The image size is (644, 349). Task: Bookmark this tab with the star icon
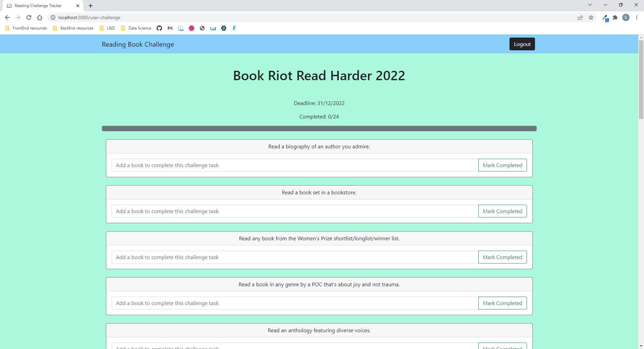click(591, 17)
